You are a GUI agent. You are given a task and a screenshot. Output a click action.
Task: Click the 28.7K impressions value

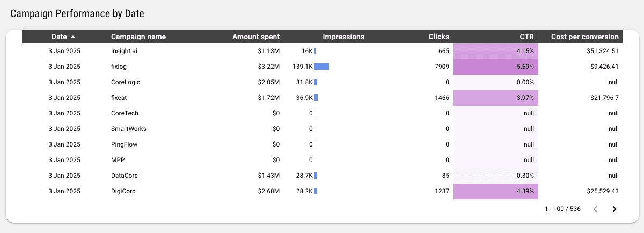click(304, 176)
